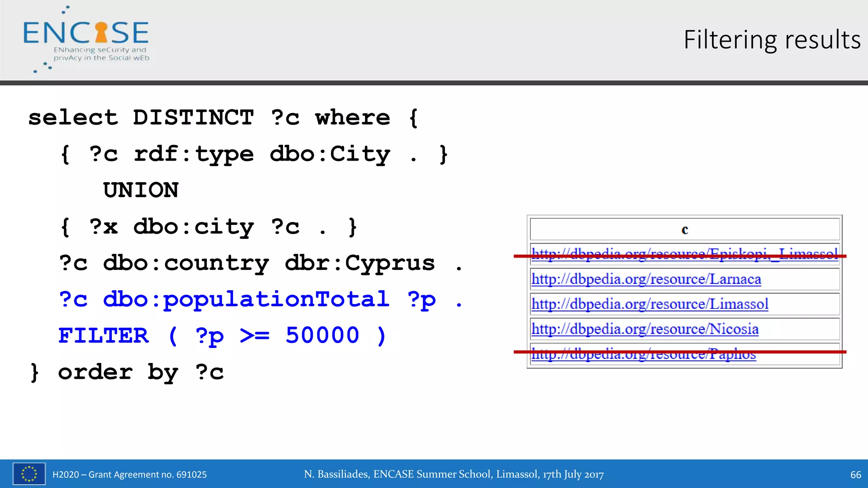Click the dbo:populationTotal query line
The width and height of the screenshot is (868, 488).
[259, 299]
